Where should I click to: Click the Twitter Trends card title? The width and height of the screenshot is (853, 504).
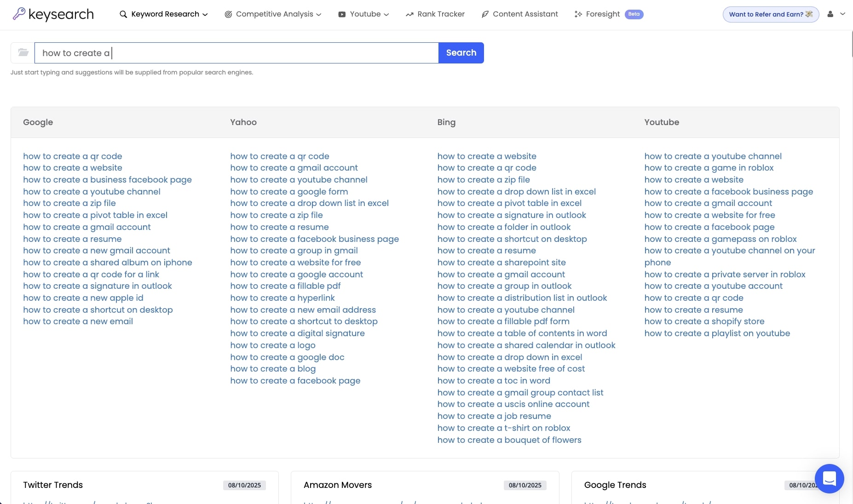tap(53, 485)
